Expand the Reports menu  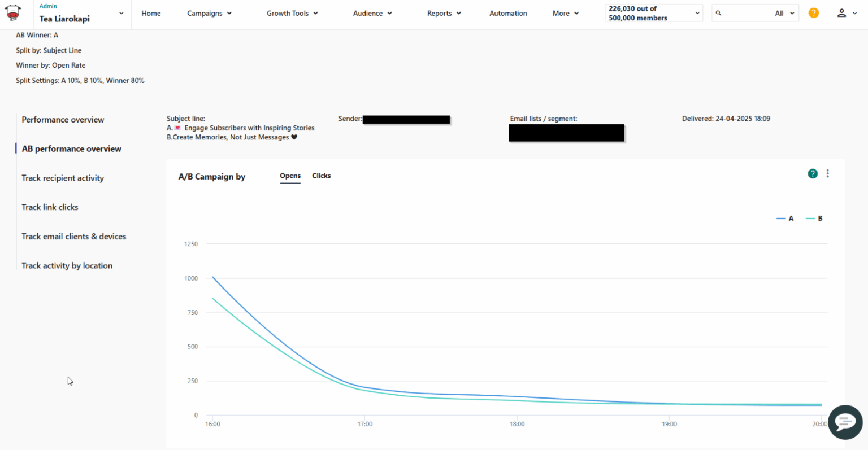[444, 13]
